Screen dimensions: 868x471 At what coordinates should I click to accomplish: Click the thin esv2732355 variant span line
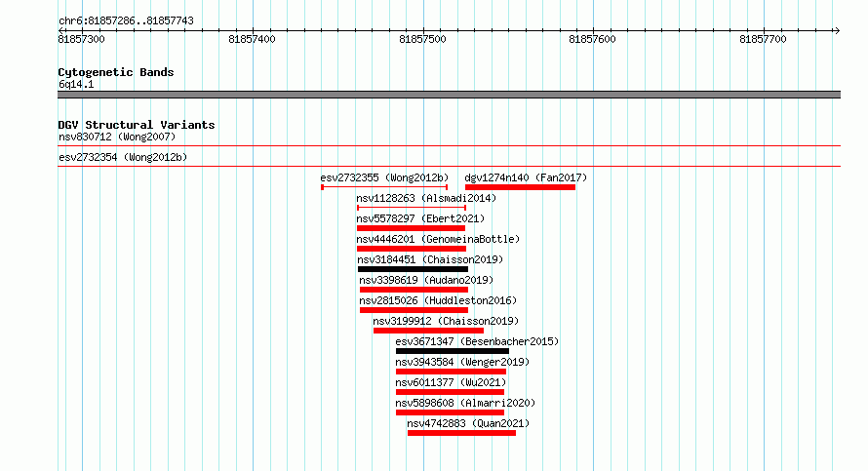tap(384, 187)
